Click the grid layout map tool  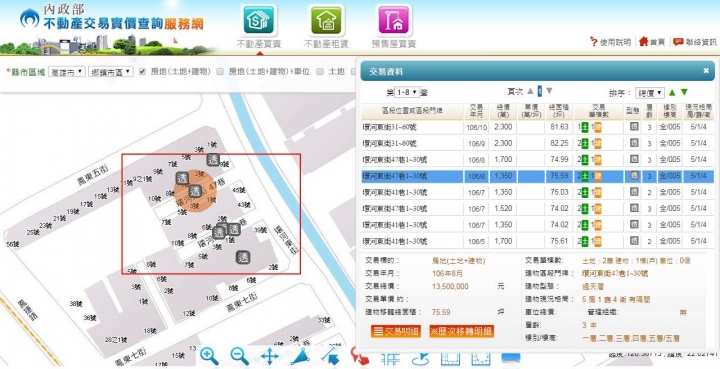click(x=390, y=358)
